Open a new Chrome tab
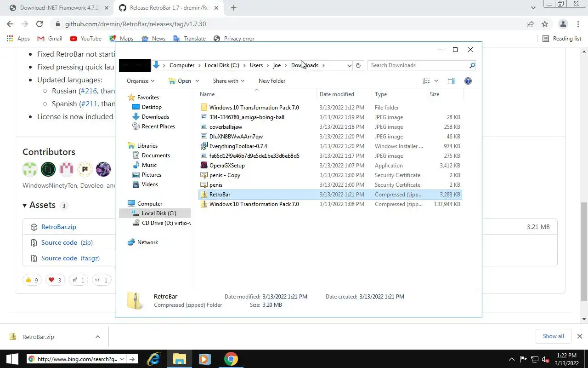588x368 pixels. pyautogui.click(x=233, y=8)
